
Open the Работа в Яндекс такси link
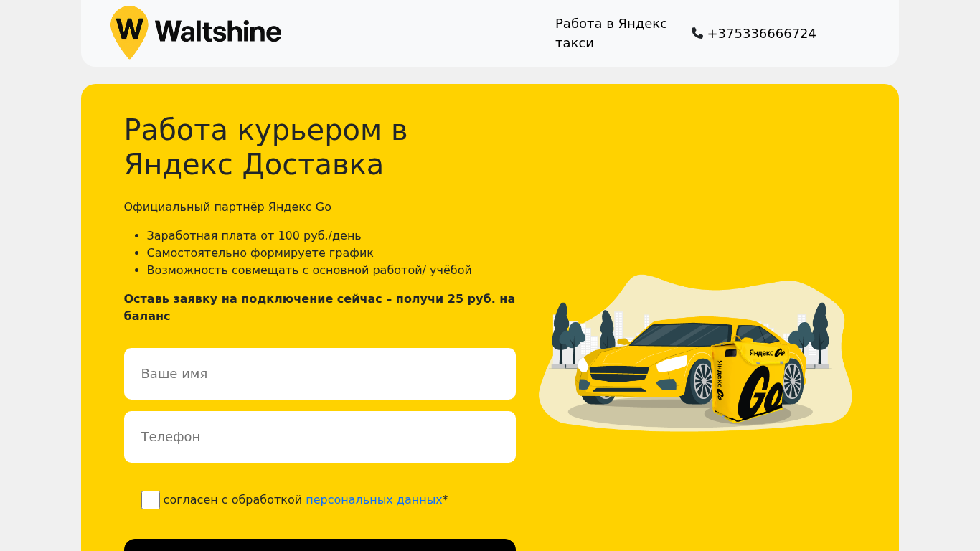click(611, 33)
